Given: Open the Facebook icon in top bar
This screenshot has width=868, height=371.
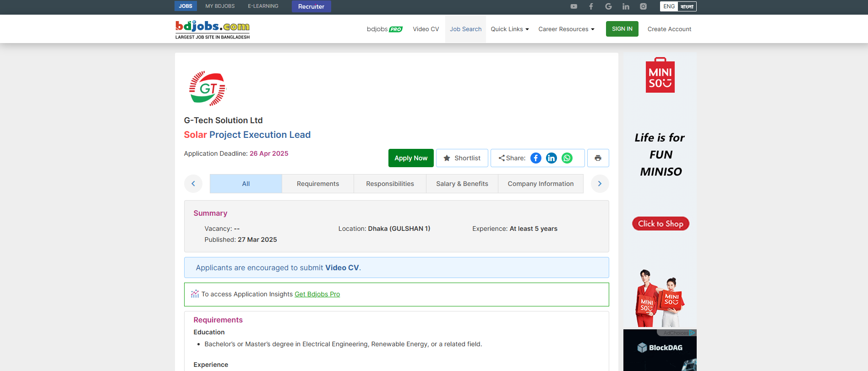Looking at the screenshot, I should click(x=591, y=6).
